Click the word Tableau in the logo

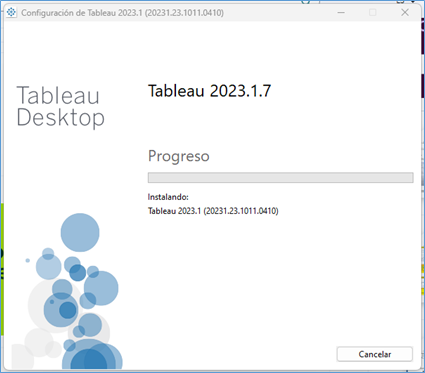(x=58, y=95)
